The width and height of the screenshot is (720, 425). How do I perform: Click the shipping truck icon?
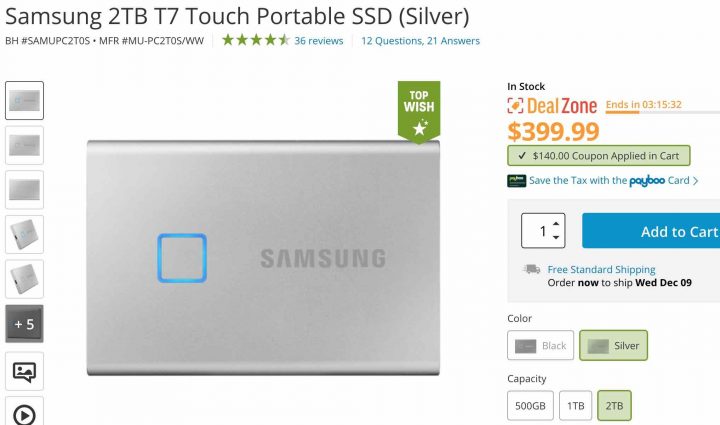click(x=532, y=269)
